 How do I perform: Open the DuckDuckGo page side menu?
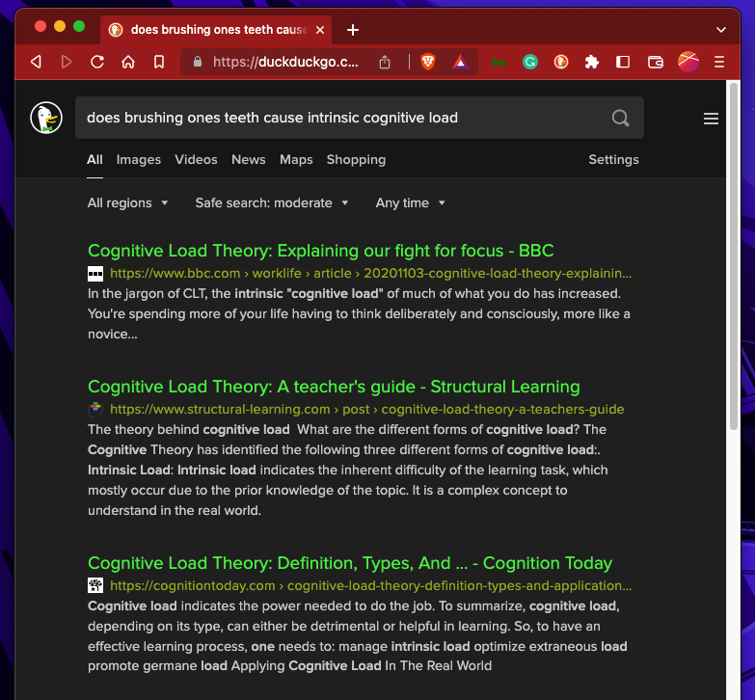tap(711, 119)
